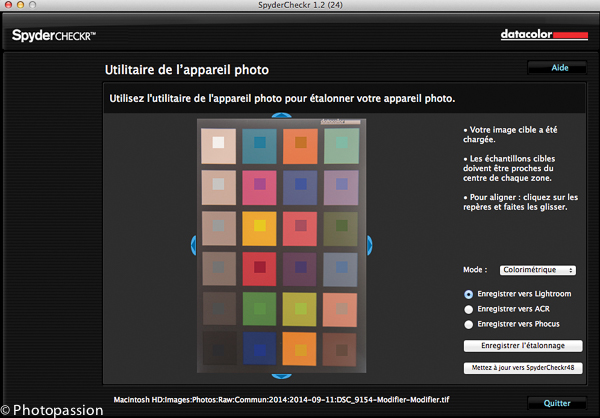600x418 pixels.
Task: Select Enregistrer vers ACR radio button
Action: pos(468,309)
